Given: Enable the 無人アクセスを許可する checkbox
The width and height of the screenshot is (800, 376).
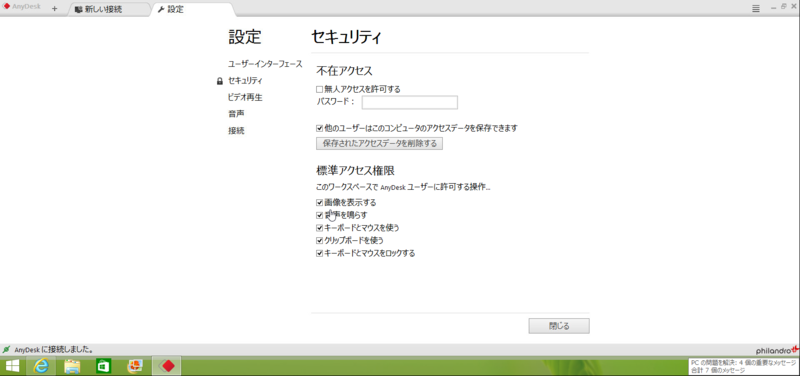Looking at the screenshot, I should point(319,89).
